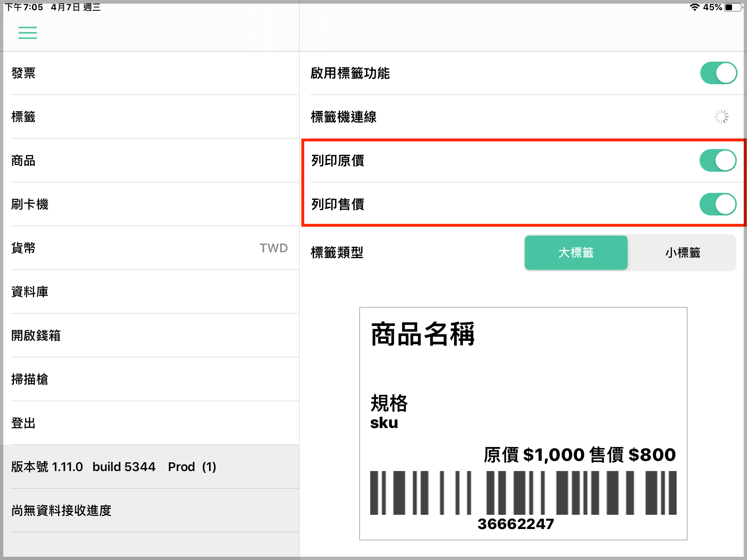Toggle the 列印原價 switch
747x560 pixels.
pyautogui.click(x=718, y=160)
